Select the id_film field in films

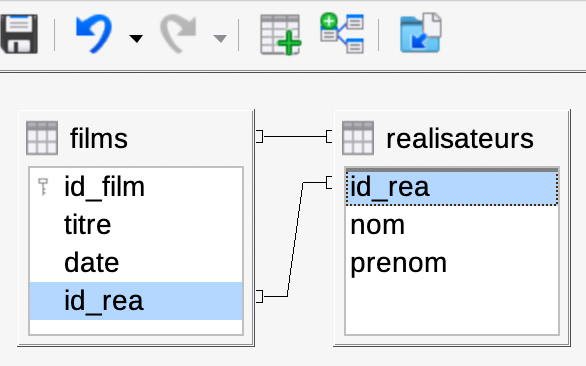coord(136,187)
